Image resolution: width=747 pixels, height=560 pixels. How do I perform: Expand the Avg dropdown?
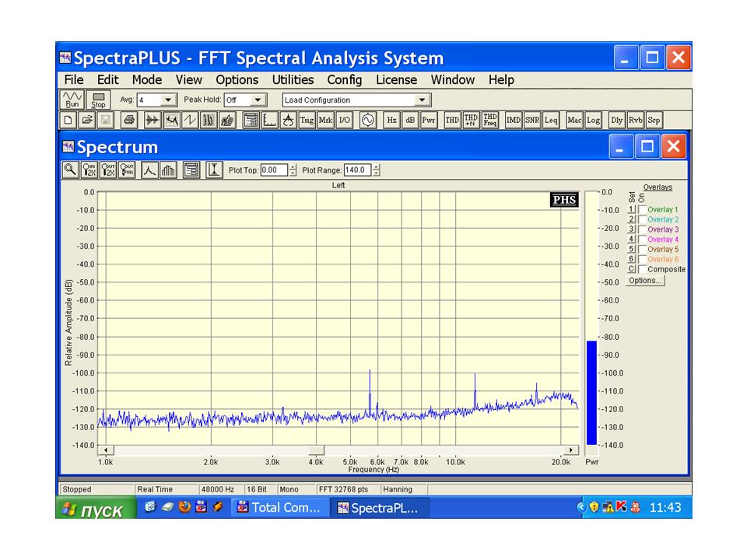168,100
